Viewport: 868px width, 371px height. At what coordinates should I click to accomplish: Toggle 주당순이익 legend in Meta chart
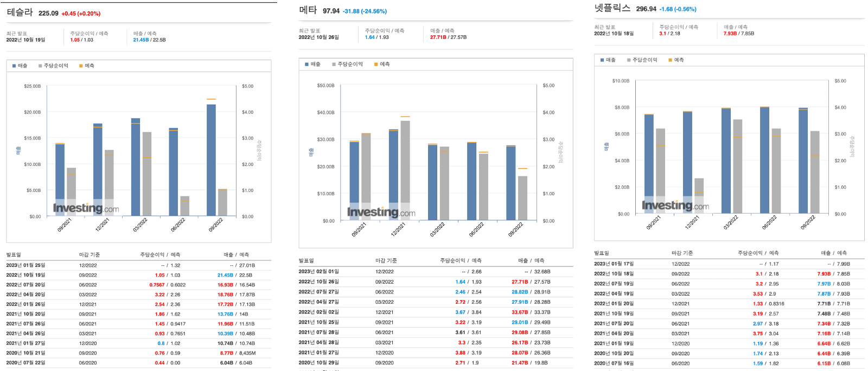pyautogui.click(x=347, y=64)
